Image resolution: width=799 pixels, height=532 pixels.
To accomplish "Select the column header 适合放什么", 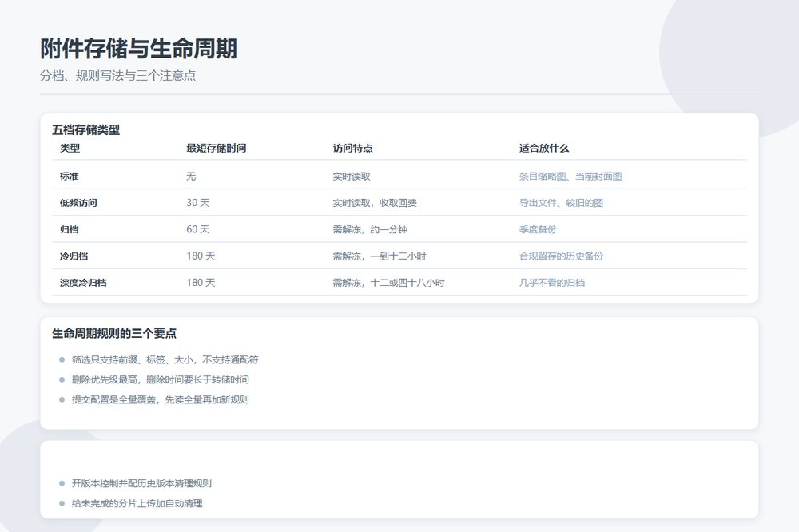I will click(x=543, y=149).
